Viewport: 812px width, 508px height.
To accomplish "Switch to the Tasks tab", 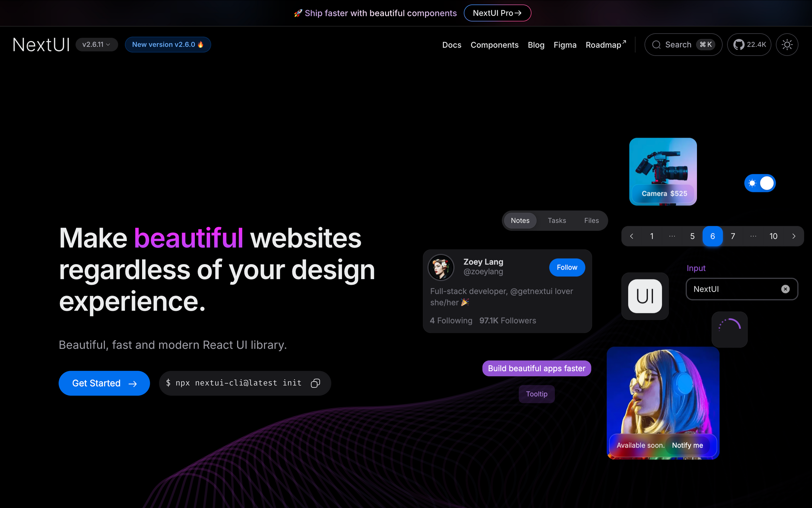I will [x=557, y=220].
